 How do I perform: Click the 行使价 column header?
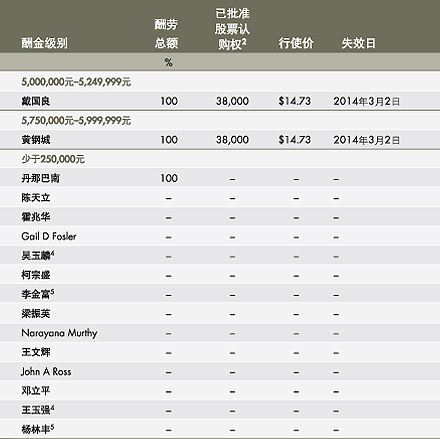click(x=296, y=43)
